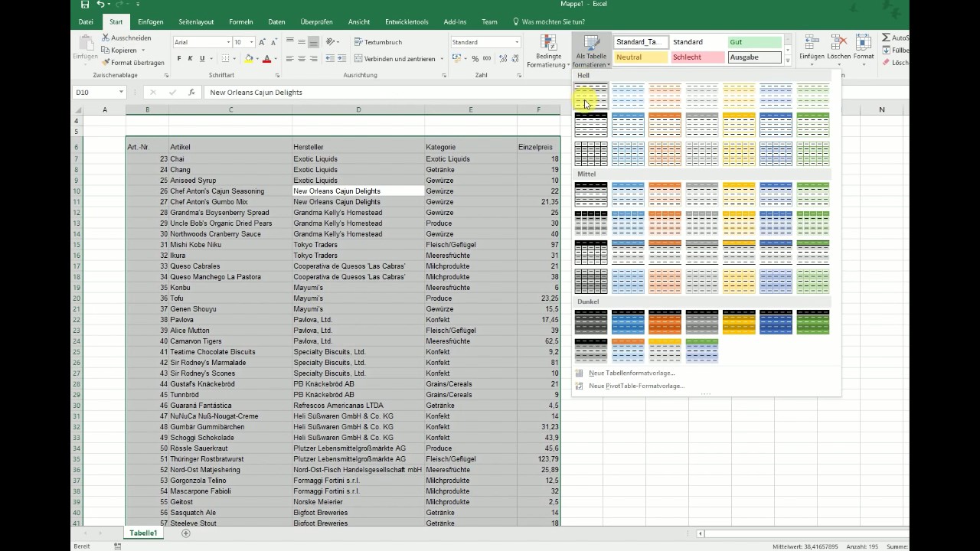
Task: Remove a decimal place in the Zahl group
Action: pyautogui.click(x=514, y=59)
